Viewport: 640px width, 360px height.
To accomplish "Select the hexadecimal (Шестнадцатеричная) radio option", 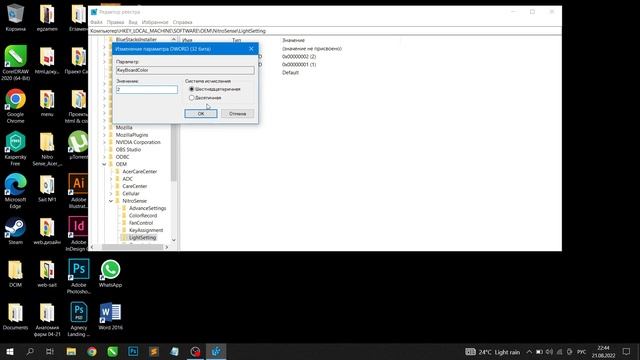I will pyautogui.click(x=191, y=89).
